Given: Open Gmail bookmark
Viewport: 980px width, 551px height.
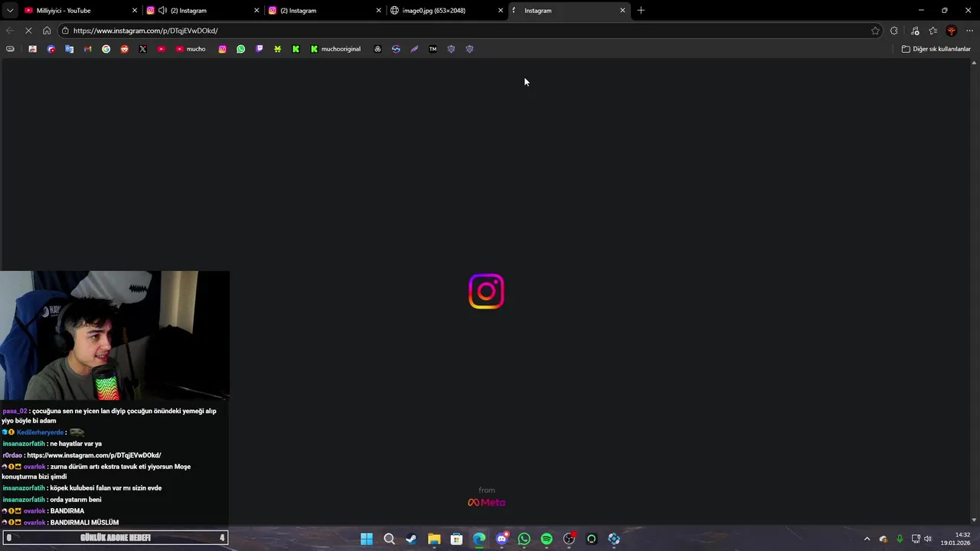Looking at the screenshot, I should click(x=87, y=49).
